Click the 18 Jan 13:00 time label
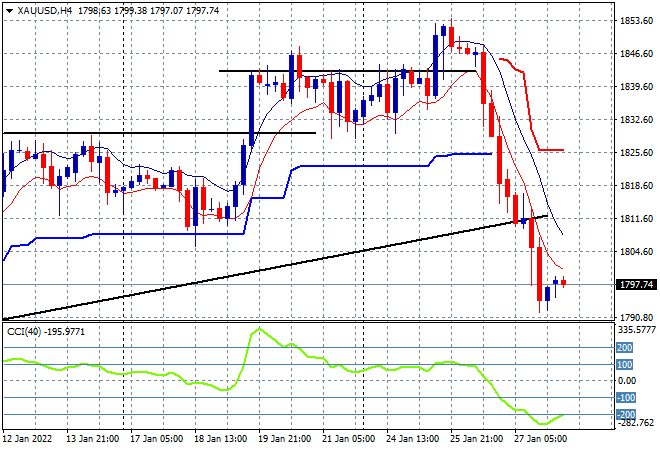660x450 pixels. (221, 439)
